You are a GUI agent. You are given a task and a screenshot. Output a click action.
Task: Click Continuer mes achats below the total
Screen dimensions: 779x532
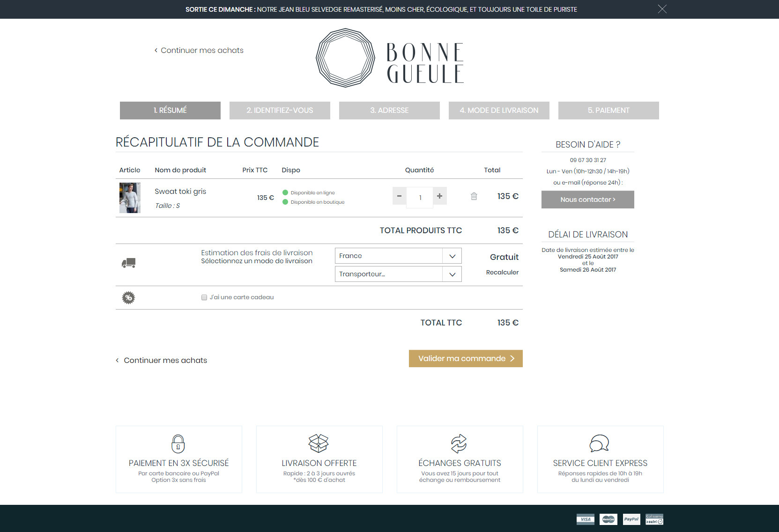coord(162,360)
